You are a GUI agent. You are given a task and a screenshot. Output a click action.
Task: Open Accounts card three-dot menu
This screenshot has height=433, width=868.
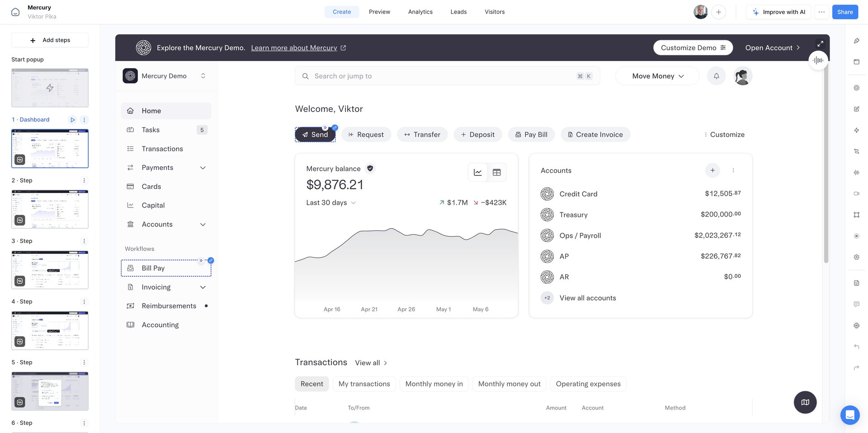click(733, 170)
